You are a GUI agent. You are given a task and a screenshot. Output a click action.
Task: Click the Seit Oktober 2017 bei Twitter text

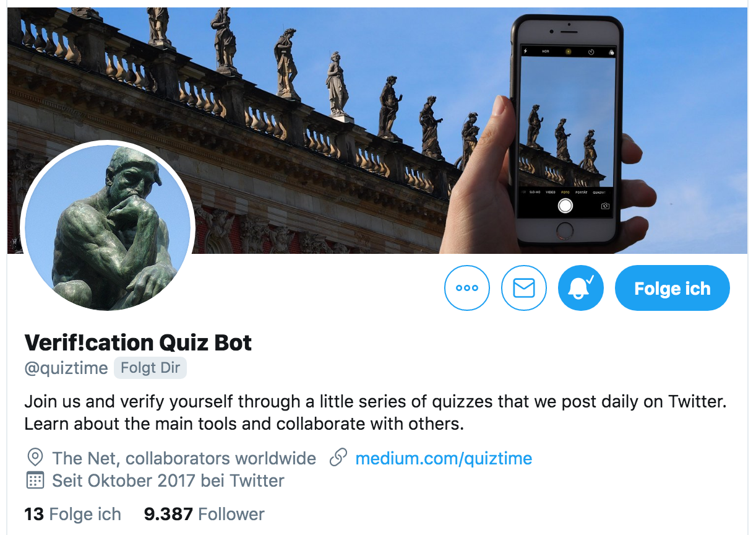168,481
